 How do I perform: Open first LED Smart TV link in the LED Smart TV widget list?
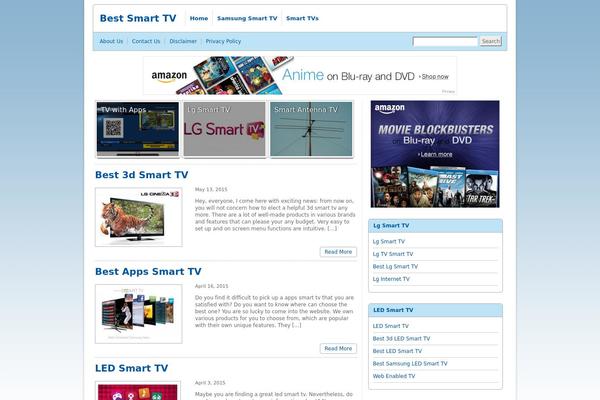click(391, 326)
